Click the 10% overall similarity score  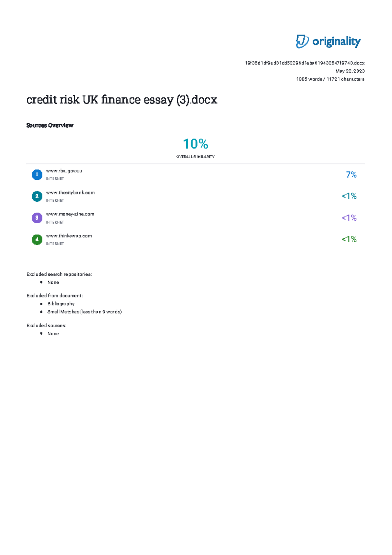pyautogui.click(x=195, y=144)
